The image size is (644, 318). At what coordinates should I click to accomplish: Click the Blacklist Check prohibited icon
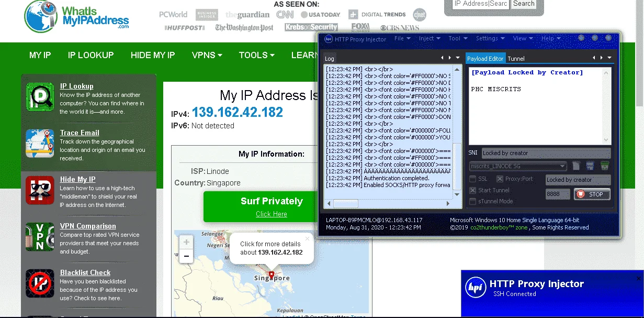[x=40, y=283]
